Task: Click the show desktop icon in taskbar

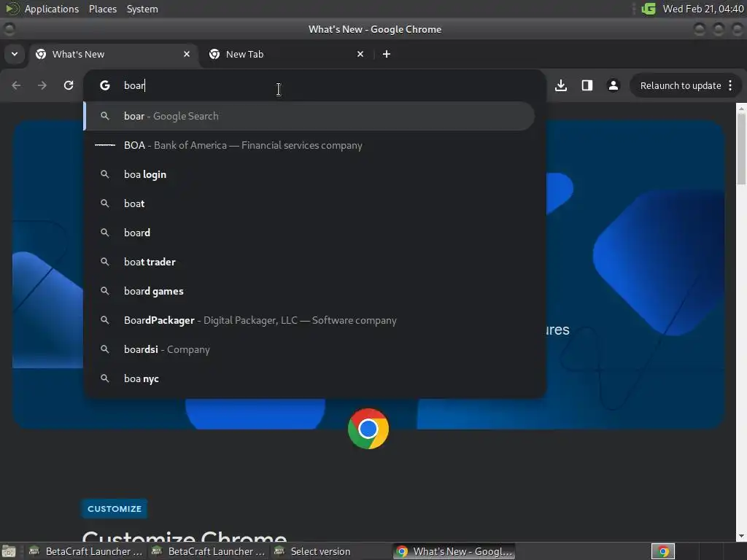Action: pos(9,551)
